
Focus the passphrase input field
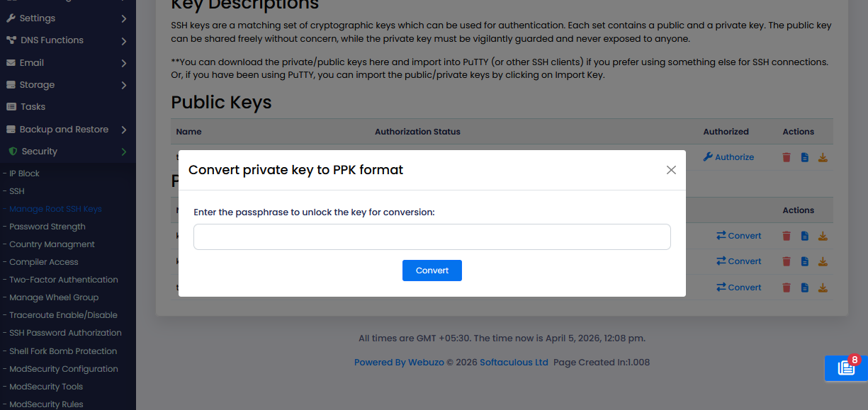pyautogui.click(x=432, y=237)
